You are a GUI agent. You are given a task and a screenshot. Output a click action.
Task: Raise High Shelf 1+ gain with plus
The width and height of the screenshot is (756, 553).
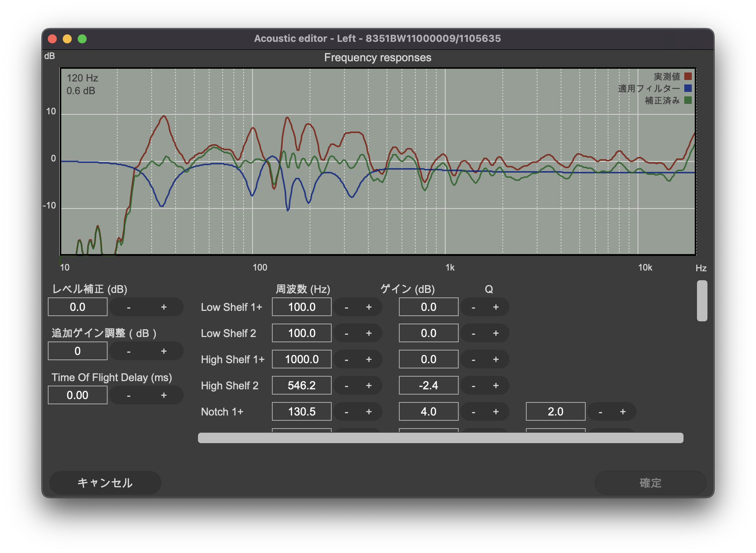coord(496,359)
